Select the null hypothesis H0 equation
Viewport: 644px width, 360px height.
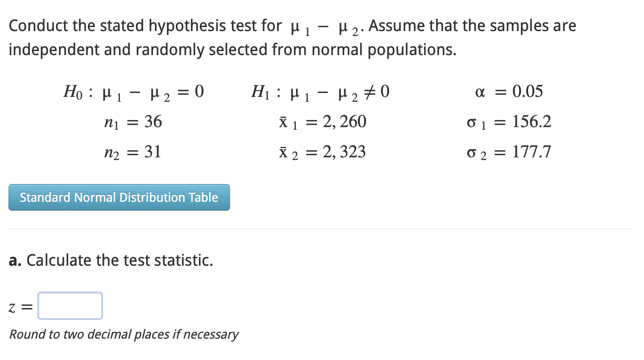point(133,92)
